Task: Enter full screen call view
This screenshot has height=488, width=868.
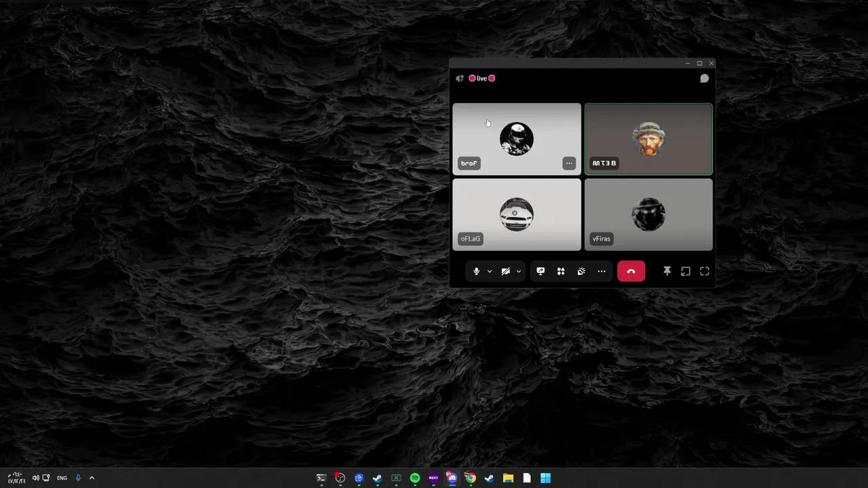Action: [x=705, y=271]
